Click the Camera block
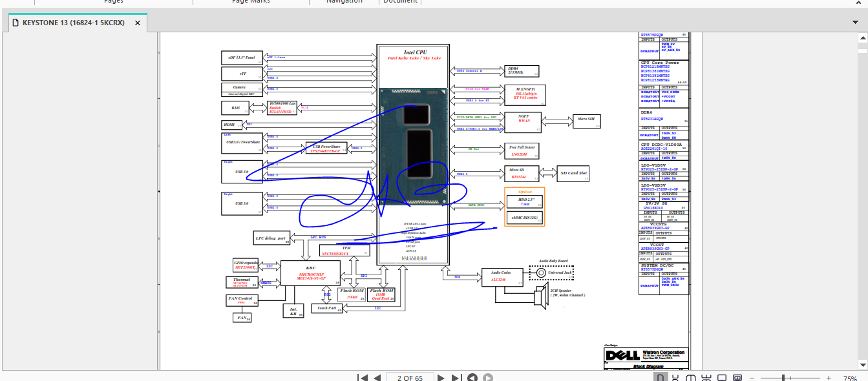Image resolution: width=868 pixels, height=381 pixels. 242,90
